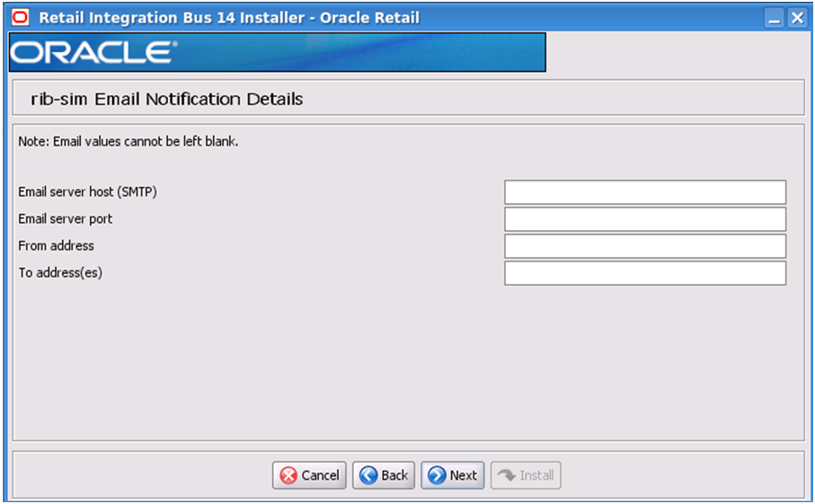
Task: Click the Cancel button
Action: (x=309, y=475)
